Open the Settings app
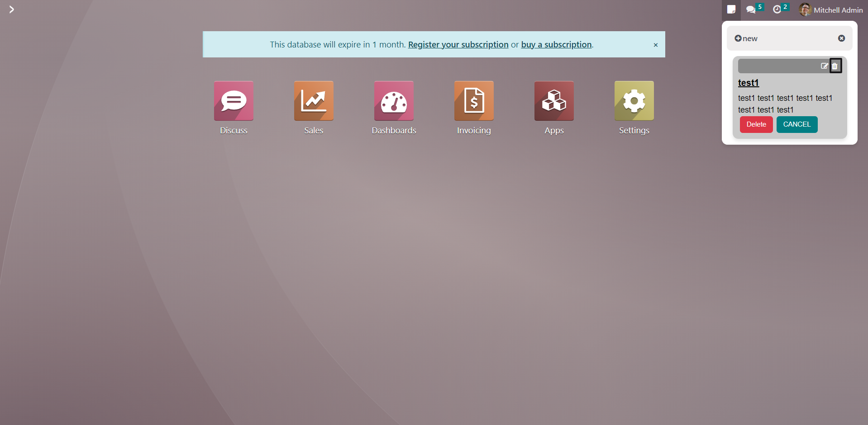This screenshot has height=425, width=868. (634, 101)
